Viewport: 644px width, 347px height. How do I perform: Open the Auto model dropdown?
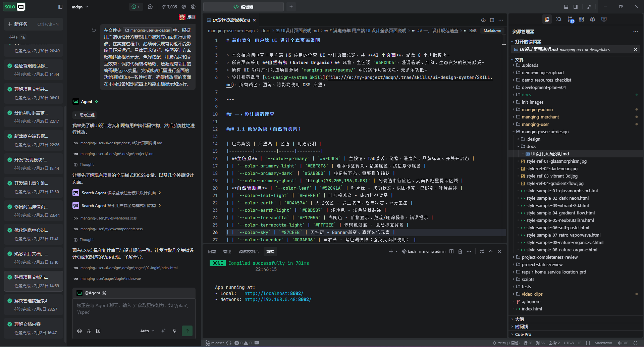pyautogui.click(x=147, y=331)
